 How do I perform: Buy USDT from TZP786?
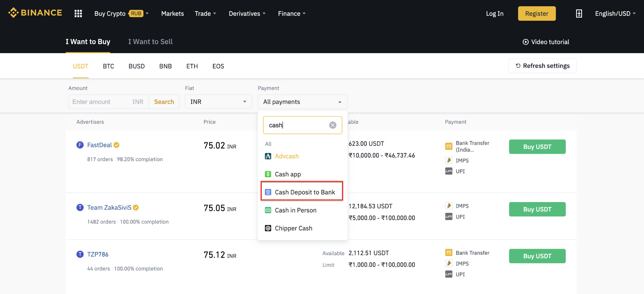click(x=537, y=256)
